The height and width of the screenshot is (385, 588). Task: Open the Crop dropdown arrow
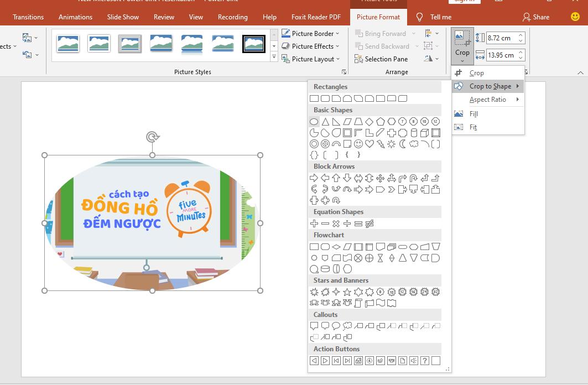(x=462, y=60)
